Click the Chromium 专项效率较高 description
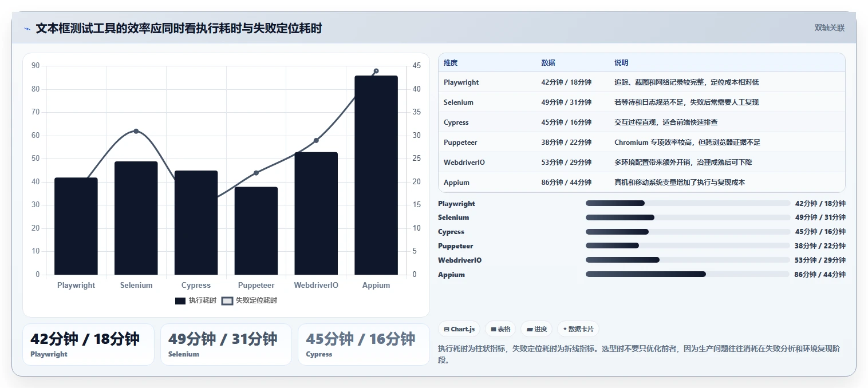This screenshot has width=868, height=388. (x=687, y=142)
